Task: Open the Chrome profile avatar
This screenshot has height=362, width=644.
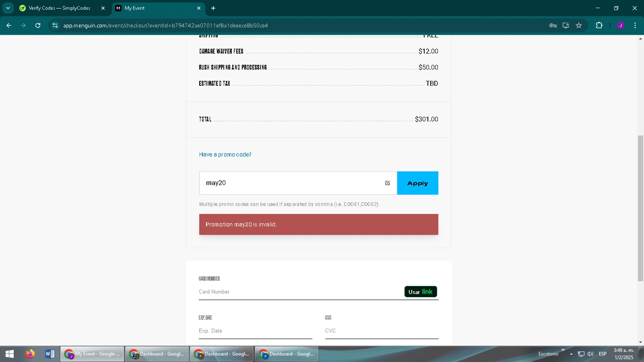Action: [x=620, y=25]
